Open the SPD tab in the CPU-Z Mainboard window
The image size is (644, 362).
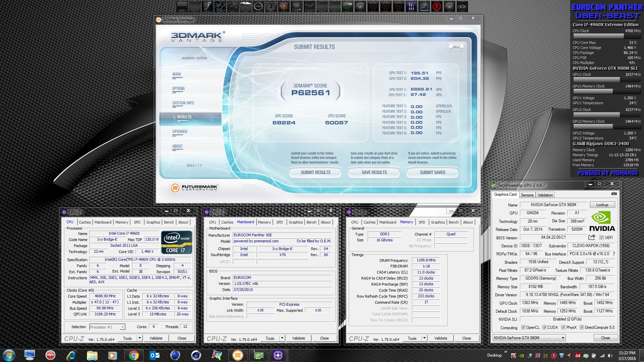pos(280,222)
